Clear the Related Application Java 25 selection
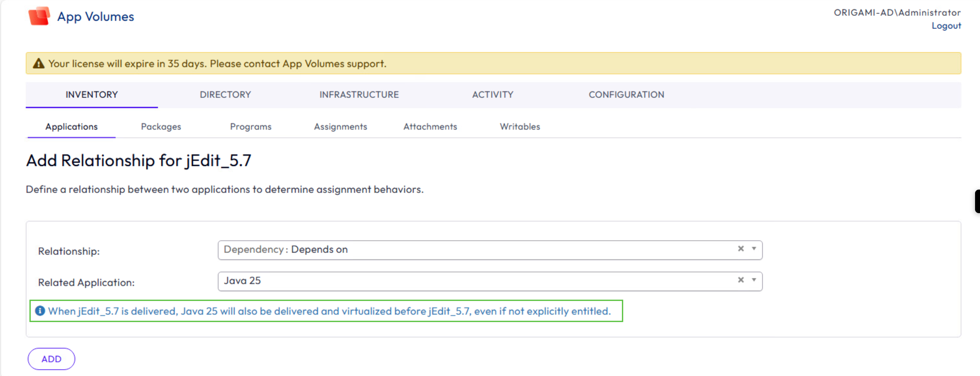This screenshot has width=980, height=376. [x=741, y=280]
